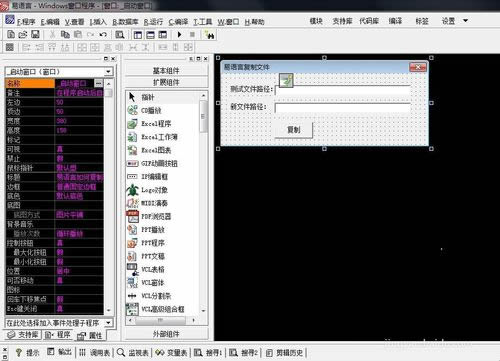Open the 变量表 bottom tab
Viewport: 500px width, 361px height.
coord(171,352)
